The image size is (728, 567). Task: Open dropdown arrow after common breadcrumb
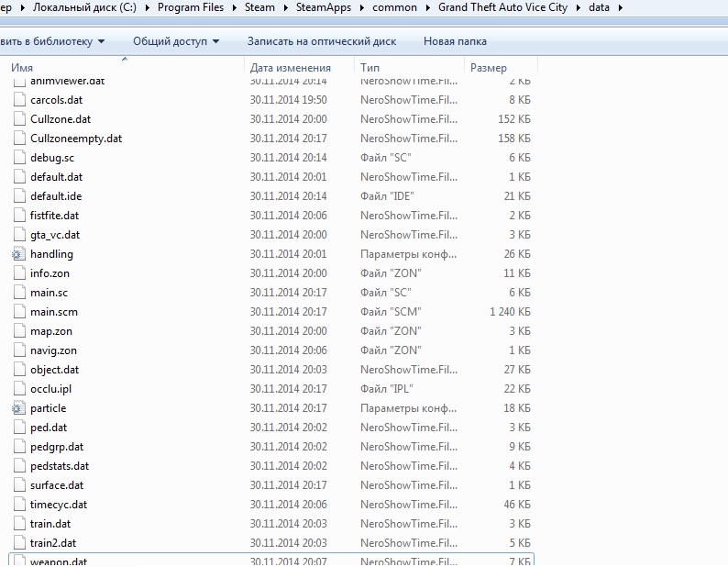[427, 7]
